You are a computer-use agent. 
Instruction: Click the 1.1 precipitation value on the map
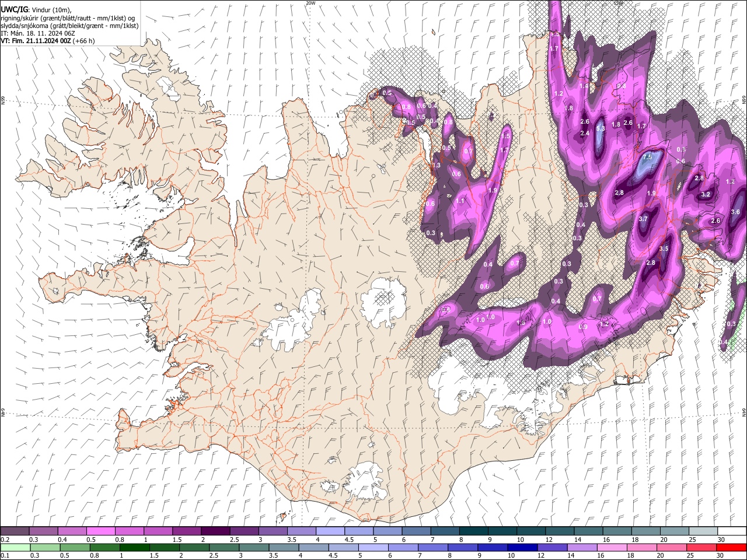coord(460,201)
